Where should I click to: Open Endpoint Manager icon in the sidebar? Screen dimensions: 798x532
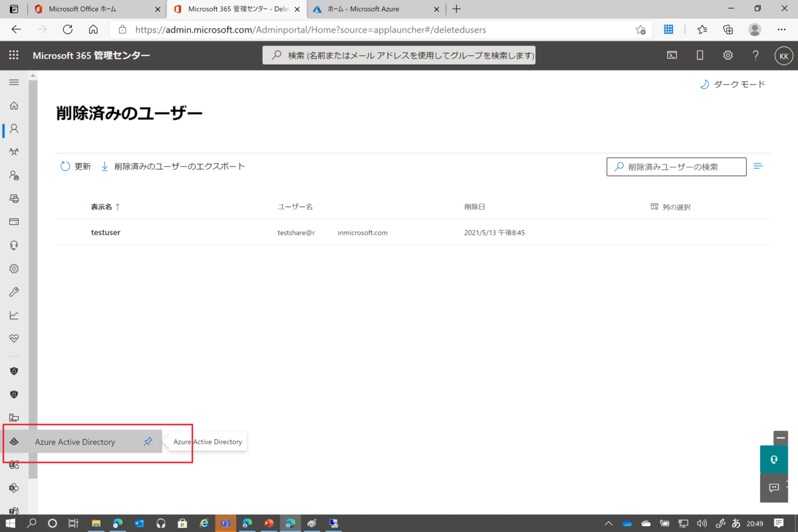click(14, 418)
